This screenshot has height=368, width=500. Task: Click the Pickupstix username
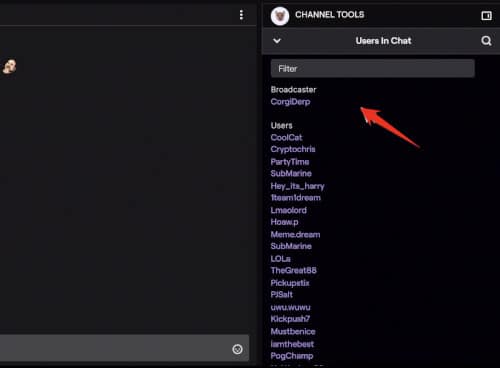(290, 283)
